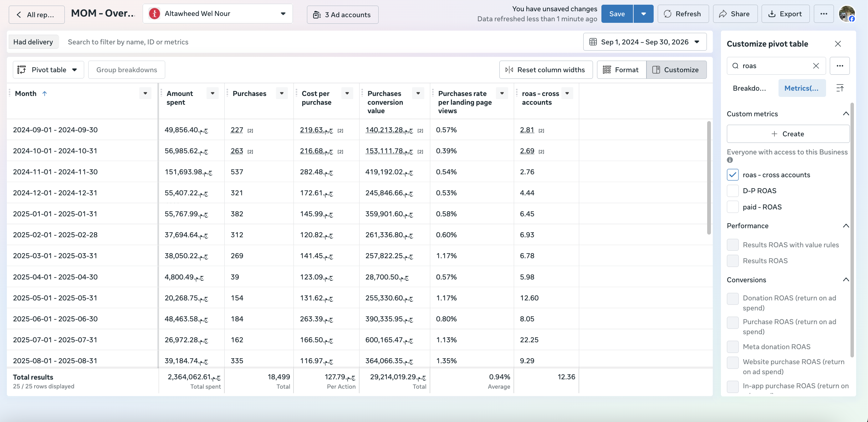This screenshot has height=422, width=868.
Task: Check the Meta donation ROAS checkbox
Action: [x=733, y=347]
